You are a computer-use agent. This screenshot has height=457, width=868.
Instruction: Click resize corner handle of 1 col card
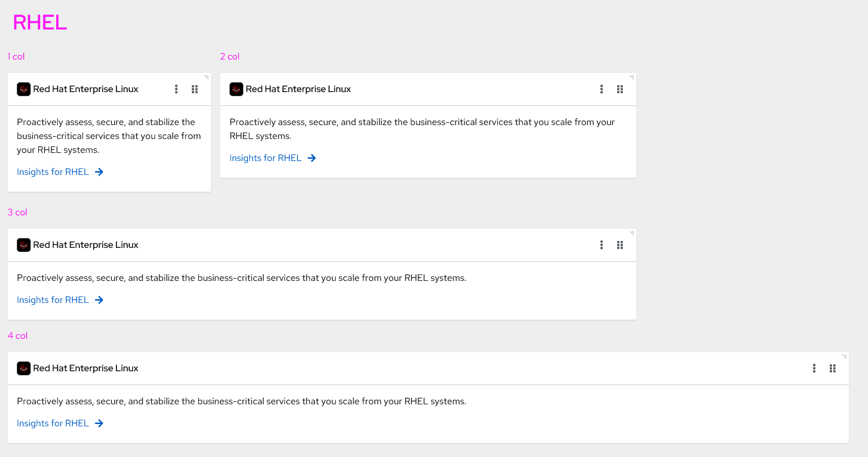point(207,76)
